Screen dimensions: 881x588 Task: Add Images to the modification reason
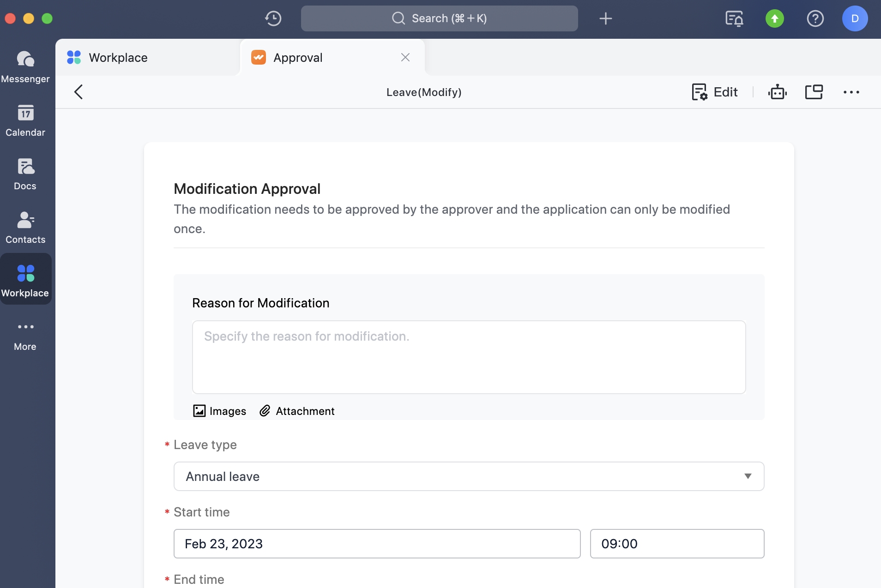(x=219, y=411)
